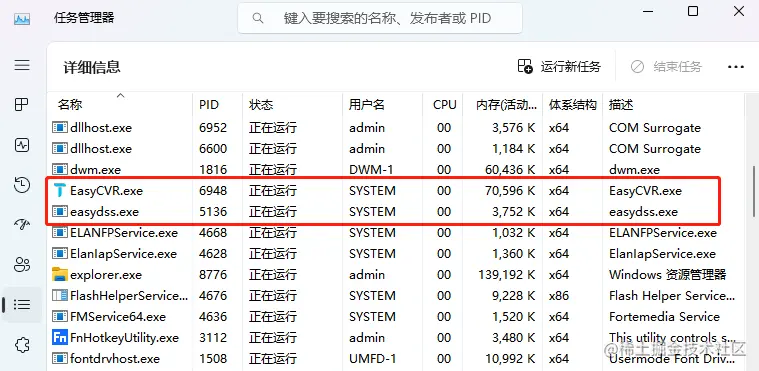Open the Startup apps icon in sidebar
Screen dimensions: 759x371
(22, 225)
